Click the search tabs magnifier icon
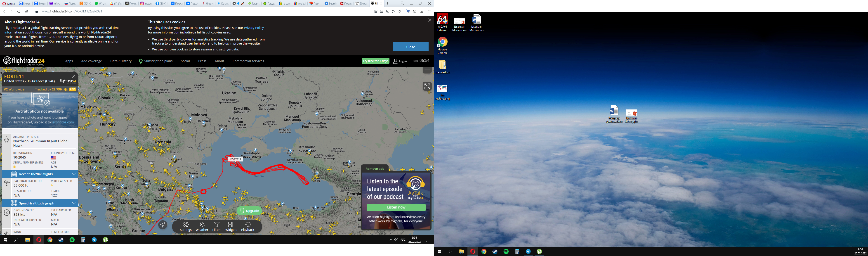The image size is (868, 256). [x=402, y=3]
